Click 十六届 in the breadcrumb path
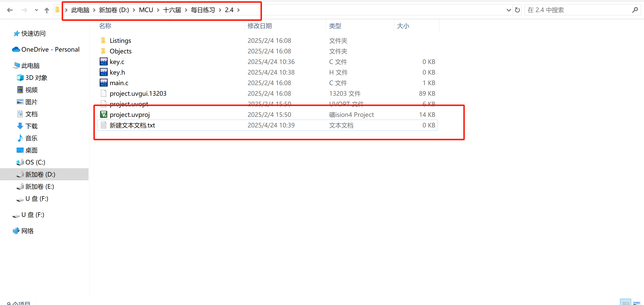 pyautogui.click(x=172, y=10)
